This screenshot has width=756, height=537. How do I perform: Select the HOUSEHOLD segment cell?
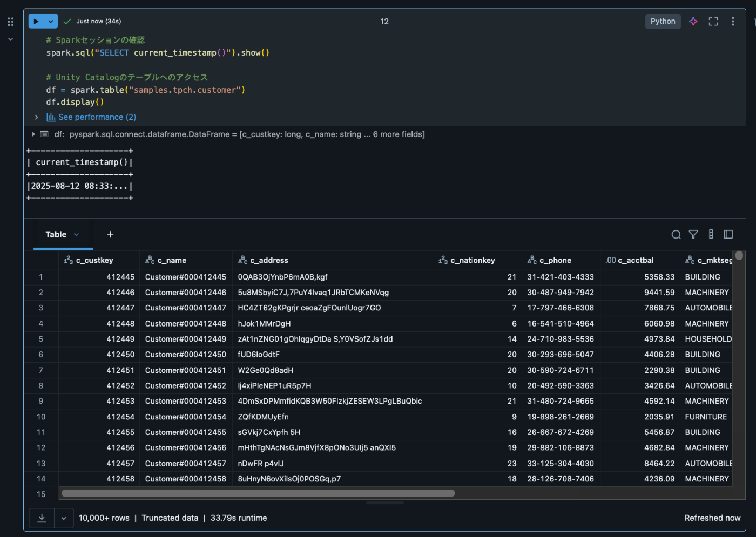point(706,339)
